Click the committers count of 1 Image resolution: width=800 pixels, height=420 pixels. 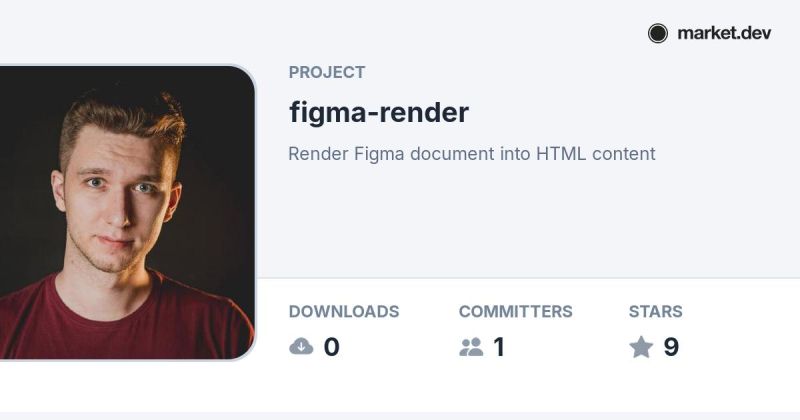pos(499,347)
